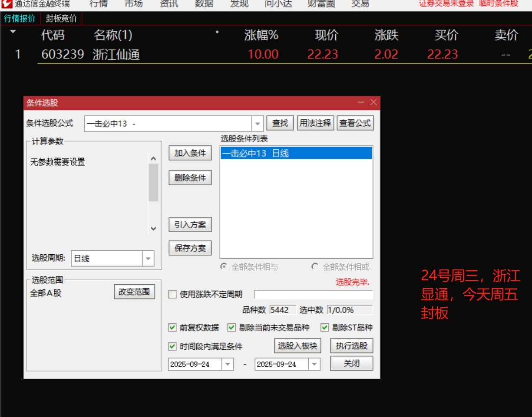532x417 pixels.
Task: Switch to the 行情报价 tab
Action: tap(20, 19)
